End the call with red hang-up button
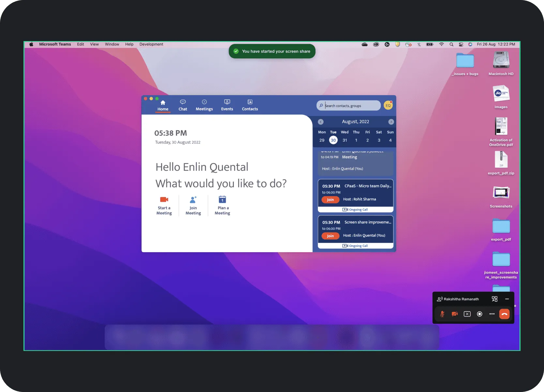544x392 pixels. click(504, 314)
